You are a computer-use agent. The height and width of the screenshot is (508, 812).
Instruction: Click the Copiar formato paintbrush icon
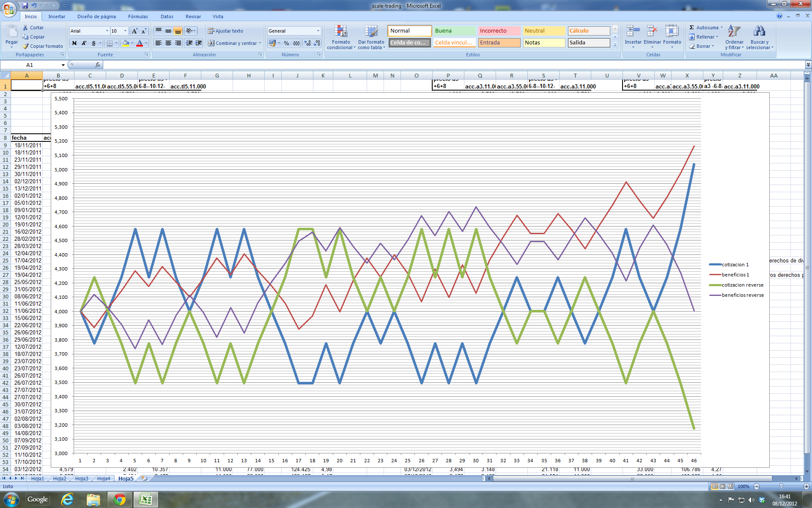click(25, 46)
